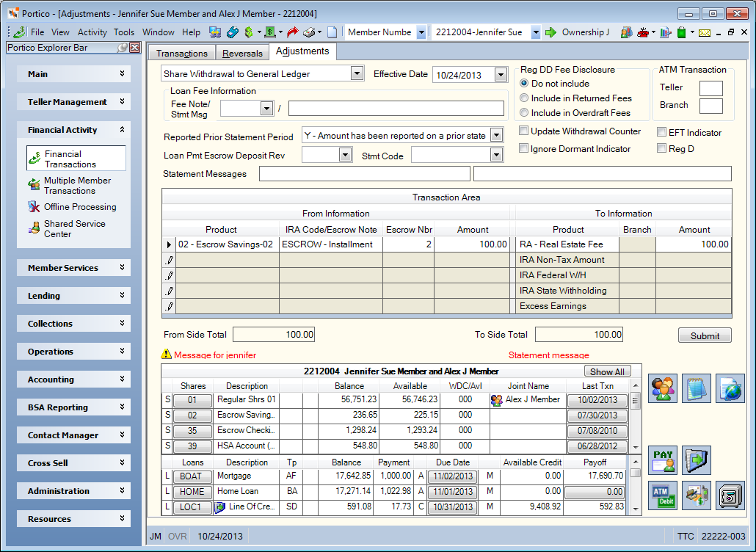Click share 01 button
The height and width of the screenshot is (552, 756).
coord(192,400)
